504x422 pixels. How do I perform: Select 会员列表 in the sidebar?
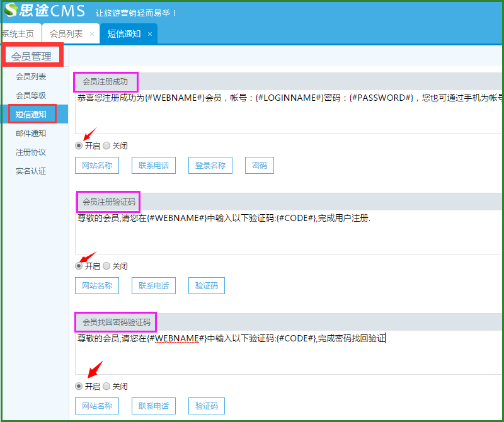coord(31,76)
